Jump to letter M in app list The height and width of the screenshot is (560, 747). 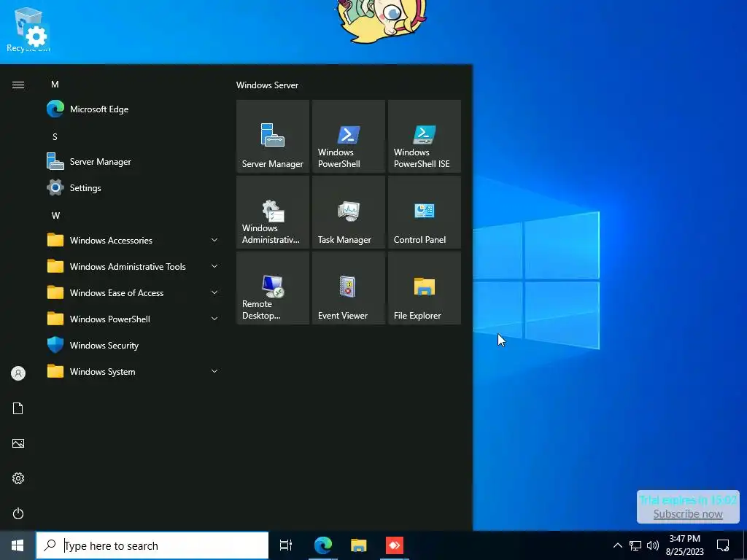click(55, 85)
